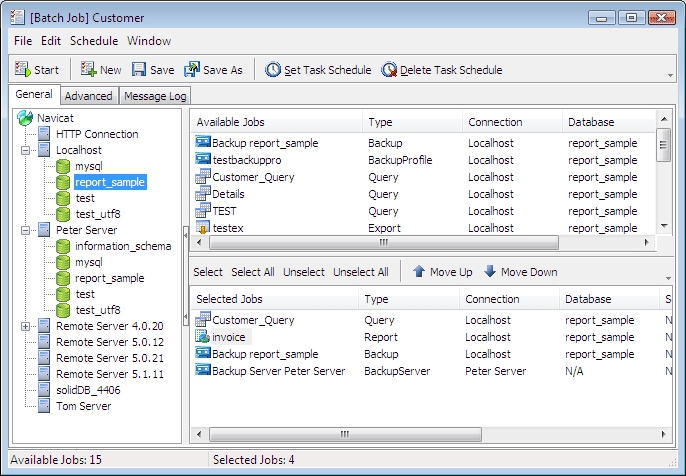Click the Unselect All button
Image resolution: width=686 pixels, height=476 pixels.
click(360, 272)
